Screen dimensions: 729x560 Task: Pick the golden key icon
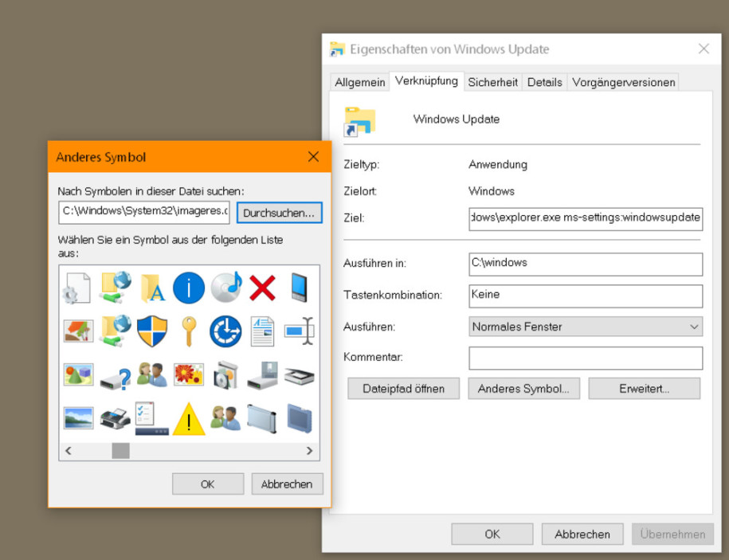189,331
